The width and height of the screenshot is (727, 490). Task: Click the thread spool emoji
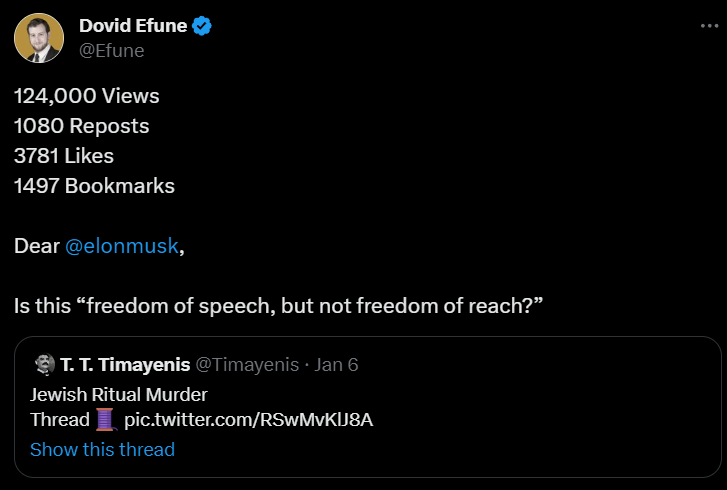(106, 419)
